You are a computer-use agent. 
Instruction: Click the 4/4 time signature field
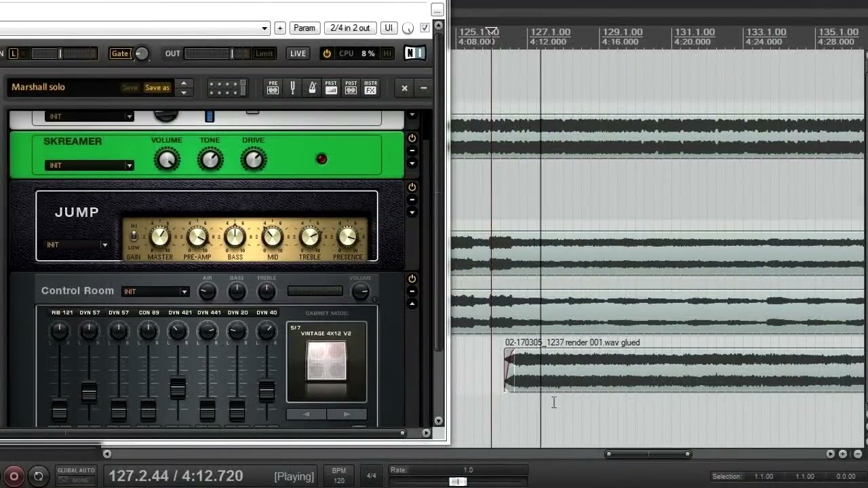tap(371, 476)
